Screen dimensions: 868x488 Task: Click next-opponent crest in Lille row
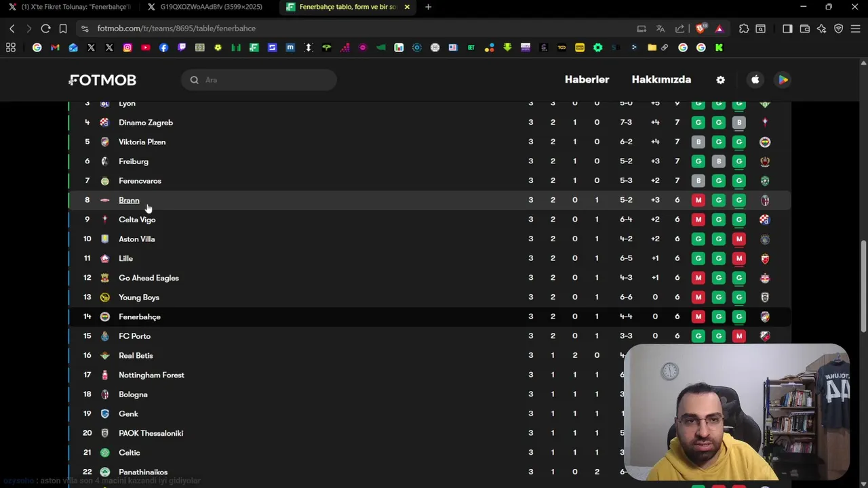(765, 258)
